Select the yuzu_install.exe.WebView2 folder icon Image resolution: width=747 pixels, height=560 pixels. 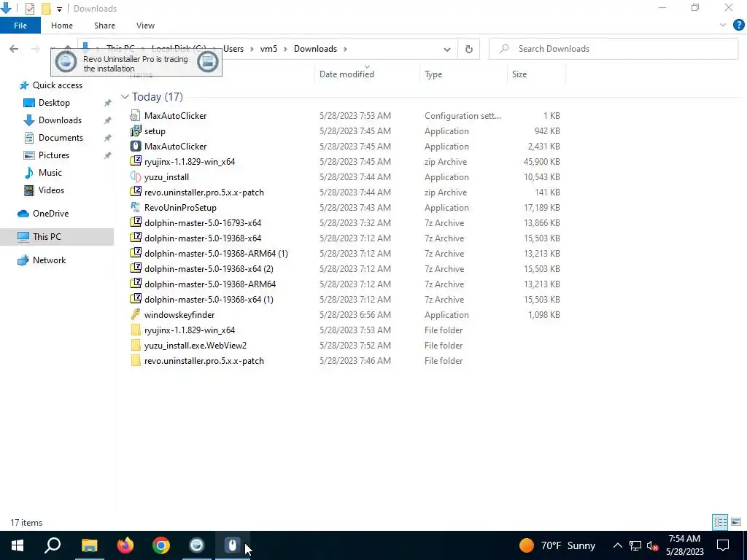pos(136,345)
